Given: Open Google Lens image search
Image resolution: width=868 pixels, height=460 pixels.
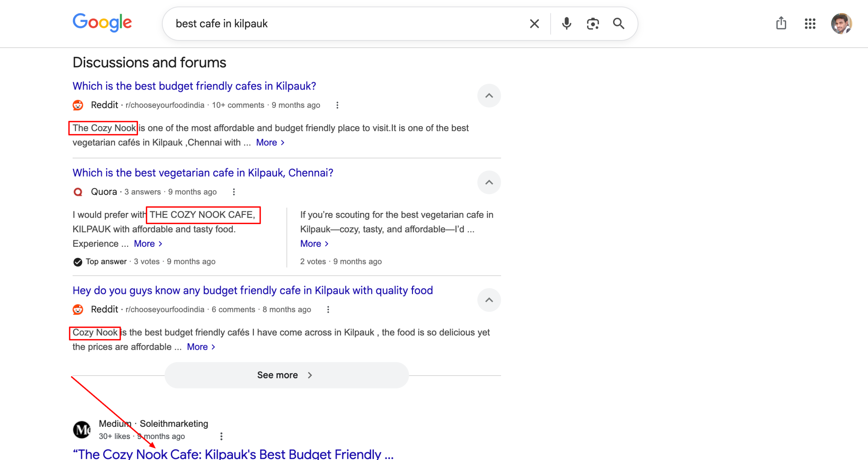Looking at the screenshot, I should [x=593, y=24].
